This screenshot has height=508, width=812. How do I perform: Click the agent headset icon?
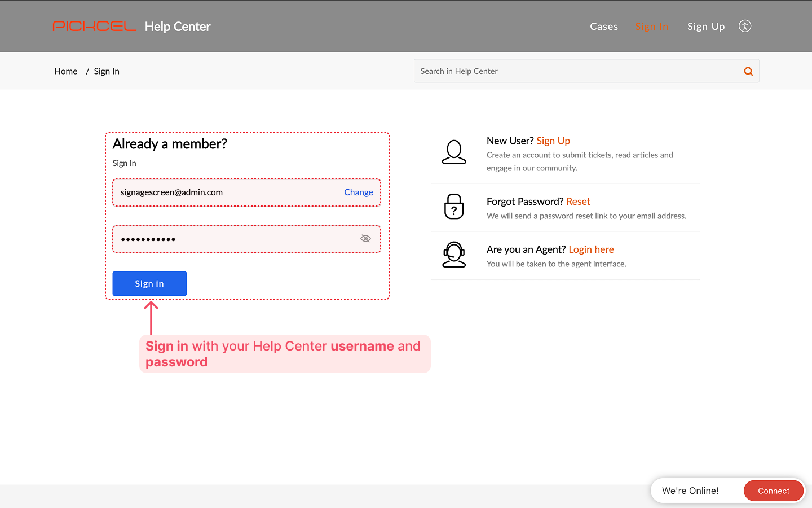click(x=454, y=255)
